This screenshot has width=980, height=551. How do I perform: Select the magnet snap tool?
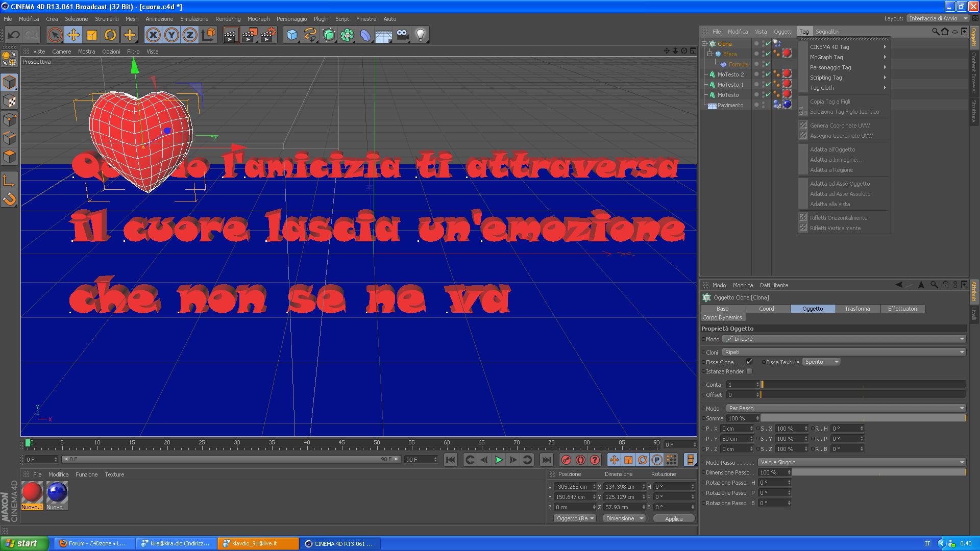click(x=9, y=199)
